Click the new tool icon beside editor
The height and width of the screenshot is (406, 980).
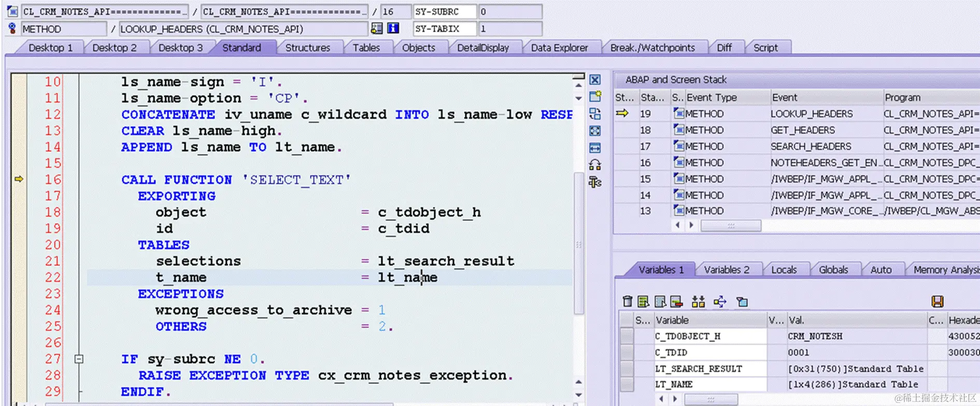(595, 96)
